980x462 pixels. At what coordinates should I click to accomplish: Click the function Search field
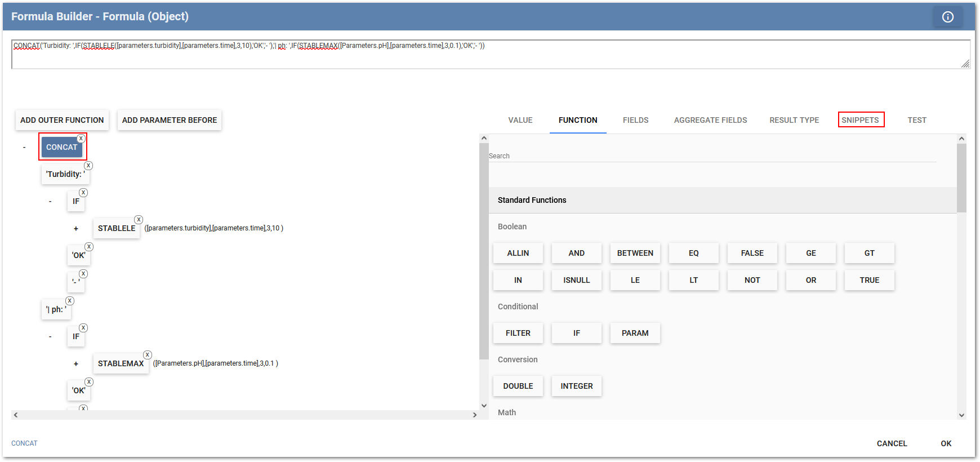click(712, 156)
